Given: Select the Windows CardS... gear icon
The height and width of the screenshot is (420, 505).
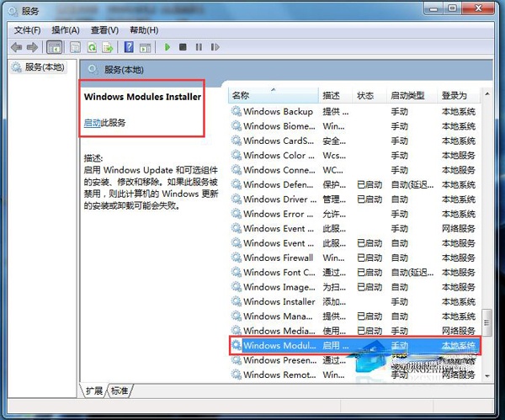Looking at the screenshot, I should point(236,141).
